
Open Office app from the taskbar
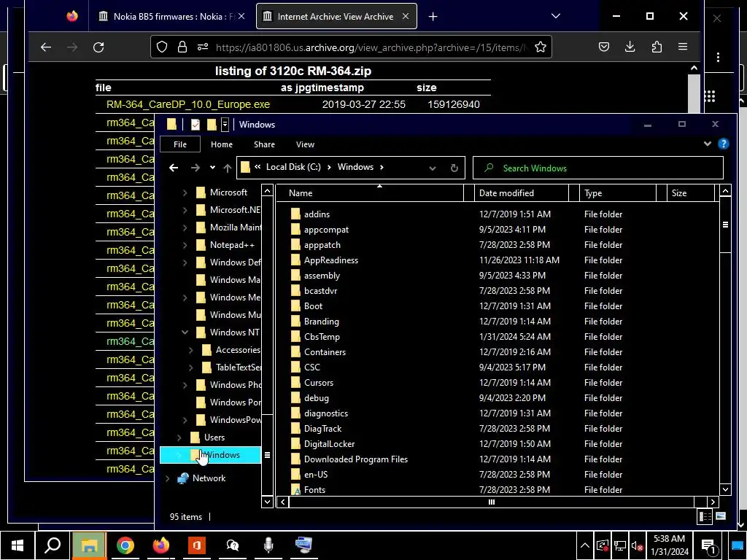[x=197, y=545]
